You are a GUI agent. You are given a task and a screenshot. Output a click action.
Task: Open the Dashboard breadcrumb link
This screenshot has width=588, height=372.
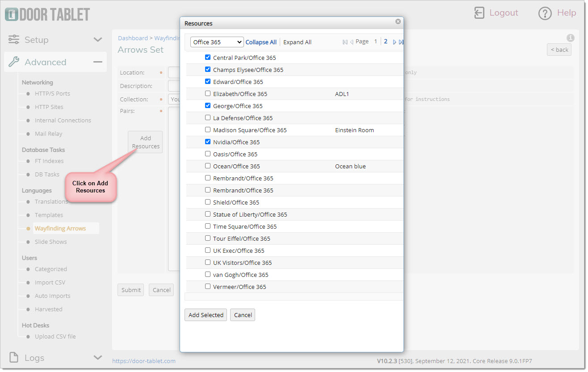point(133,38)
